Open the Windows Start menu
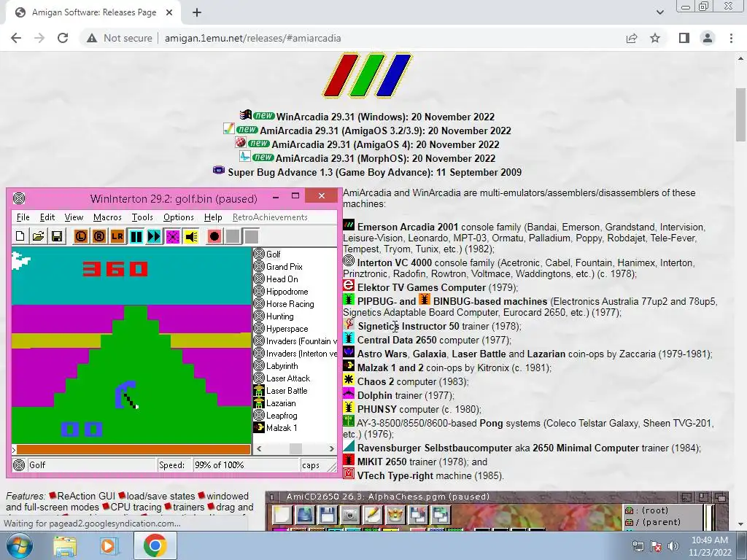Screen dimensions: 747x560 (x=19, y=545)
